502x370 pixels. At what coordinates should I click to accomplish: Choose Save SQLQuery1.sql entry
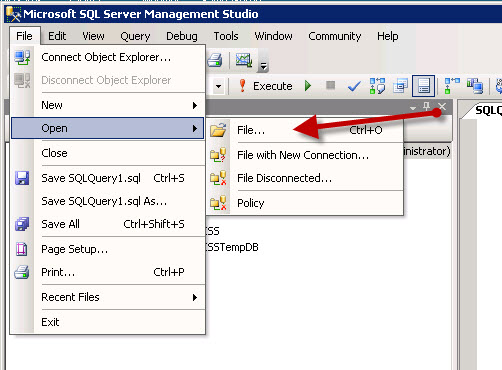(108, 178)
